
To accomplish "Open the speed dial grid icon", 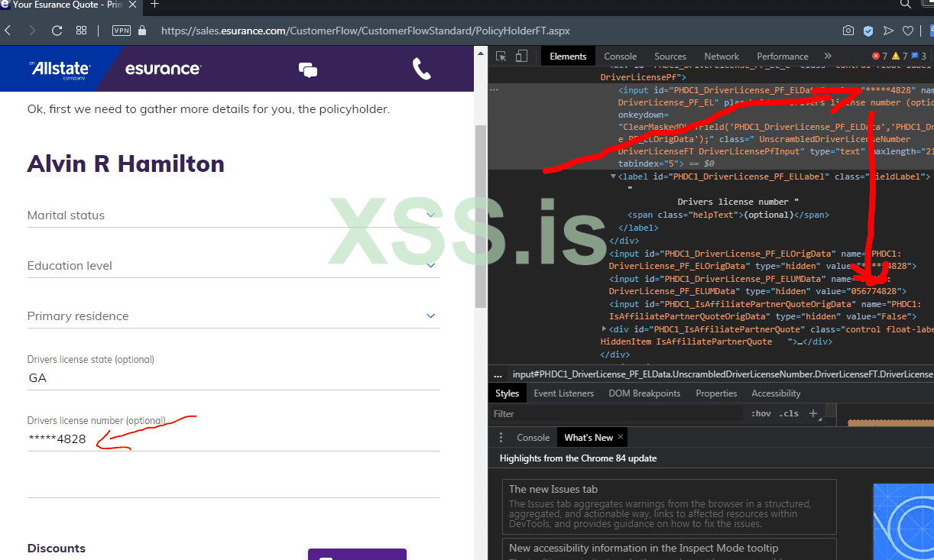I will pos(81,31).
